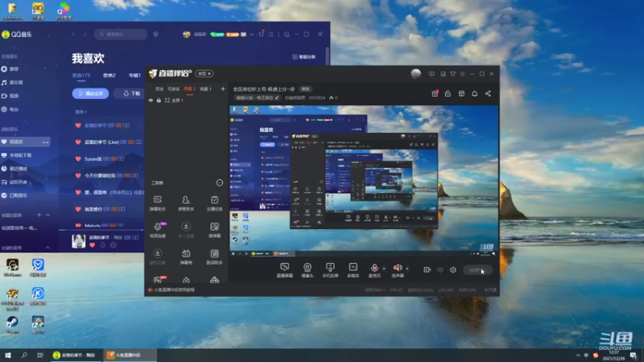This screenshot has width=644, height=362.
Task: Toggle visibility eye of 全屏1 source
Action: point(151,100)
